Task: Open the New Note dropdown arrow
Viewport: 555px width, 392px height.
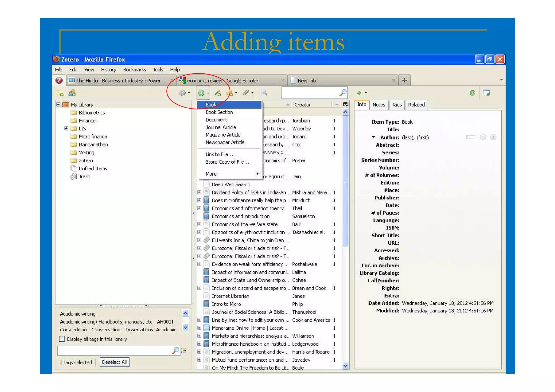Action: [236, 93]
